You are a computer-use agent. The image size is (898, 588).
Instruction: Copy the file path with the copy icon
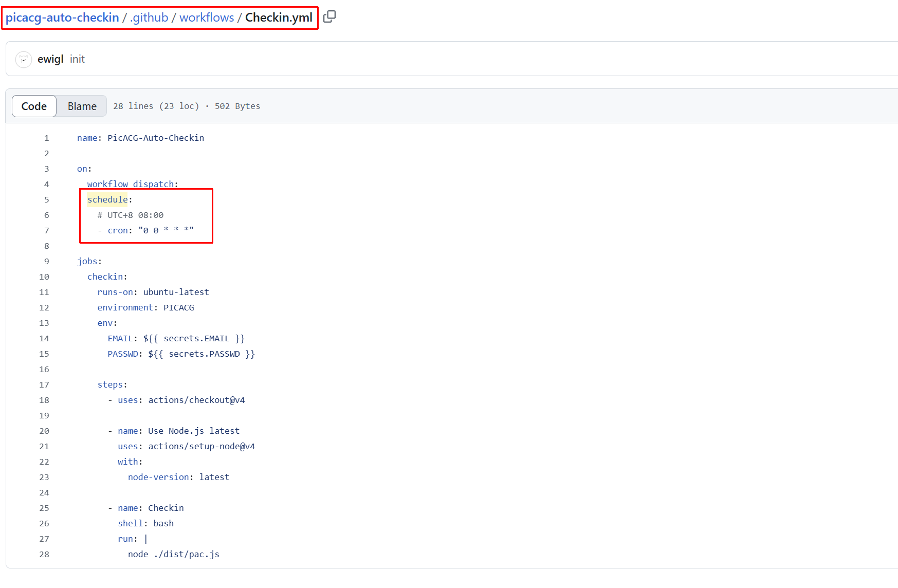329,17
